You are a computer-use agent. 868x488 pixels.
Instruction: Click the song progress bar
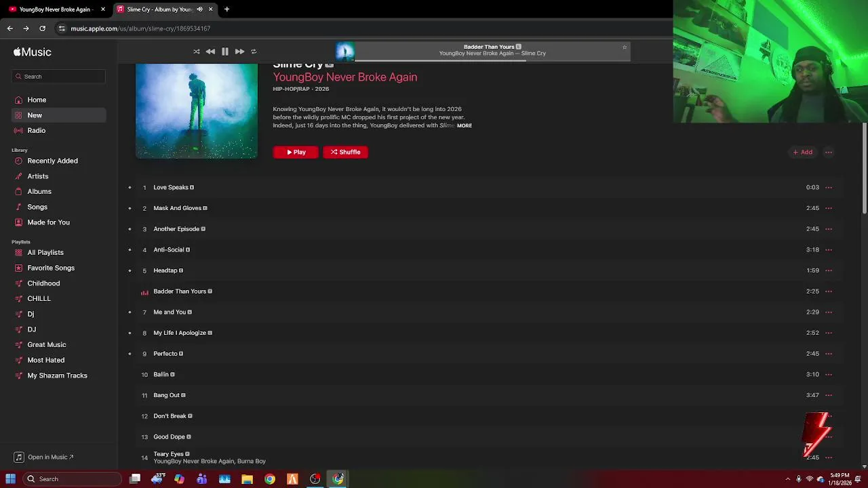coord(492,60)
